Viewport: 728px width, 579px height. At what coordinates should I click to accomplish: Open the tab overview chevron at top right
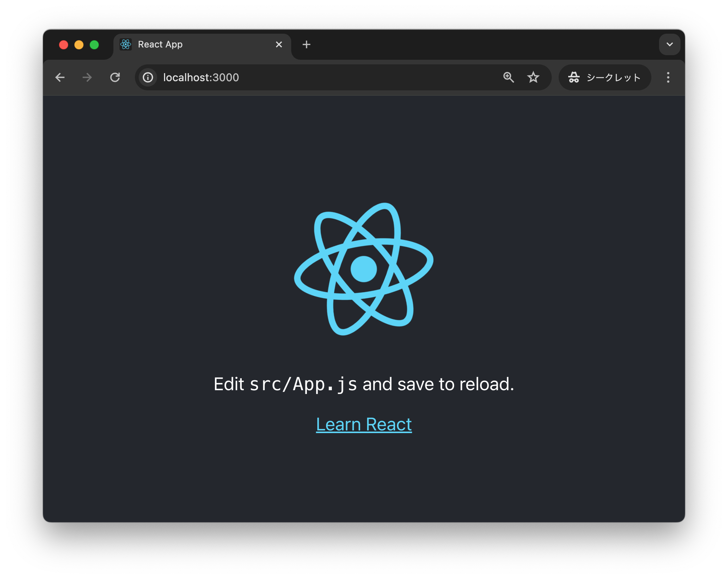coord(669,44)
